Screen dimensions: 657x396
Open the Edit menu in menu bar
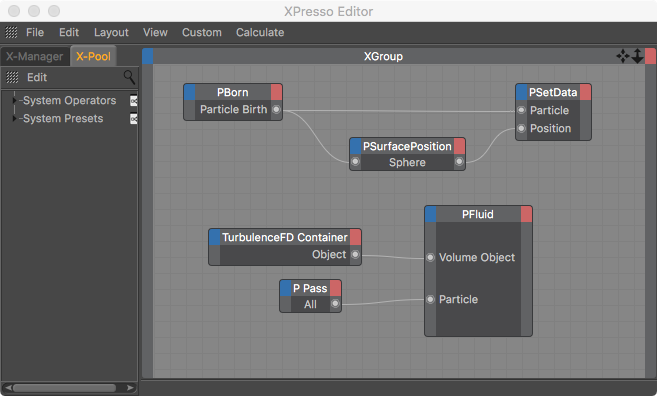click(69, 32)
